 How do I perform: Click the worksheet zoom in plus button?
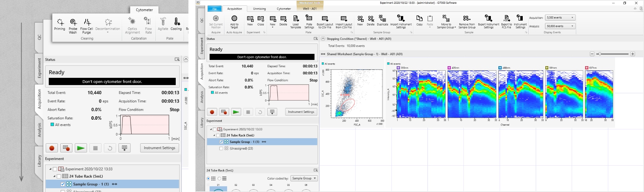(x=633, y=54)
